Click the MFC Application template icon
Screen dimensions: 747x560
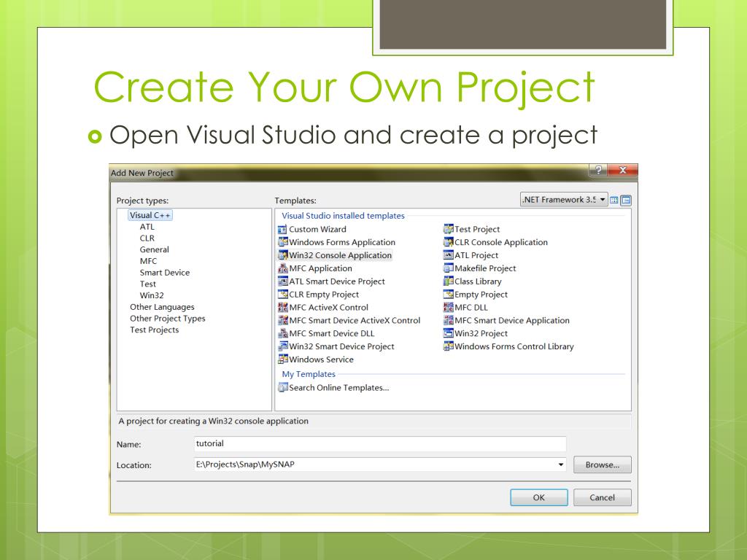[282, 268]
